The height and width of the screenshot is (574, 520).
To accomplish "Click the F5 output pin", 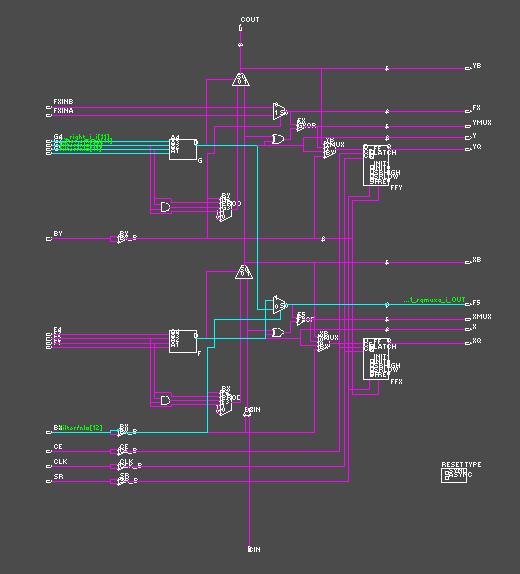I will [468, 305].
